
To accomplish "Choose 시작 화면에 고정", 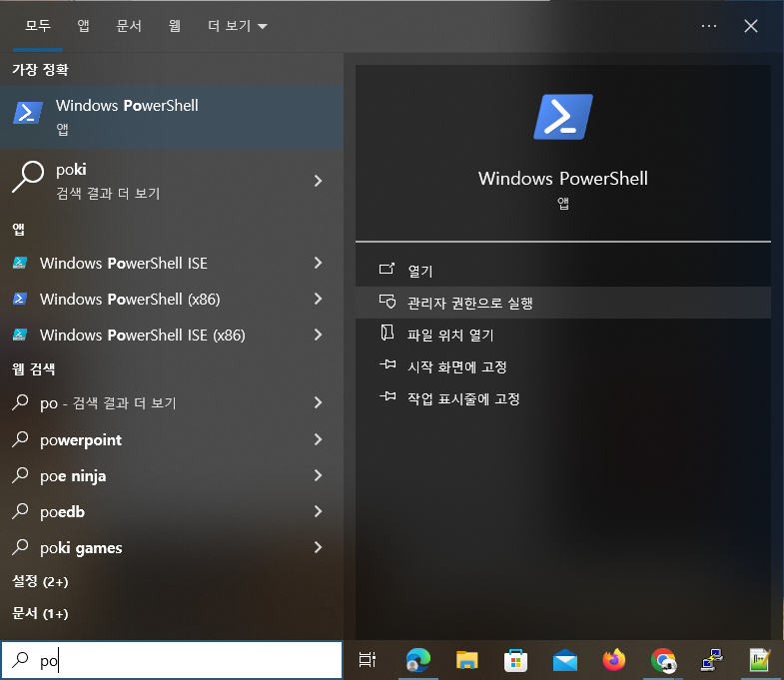I will coord(563,366).
